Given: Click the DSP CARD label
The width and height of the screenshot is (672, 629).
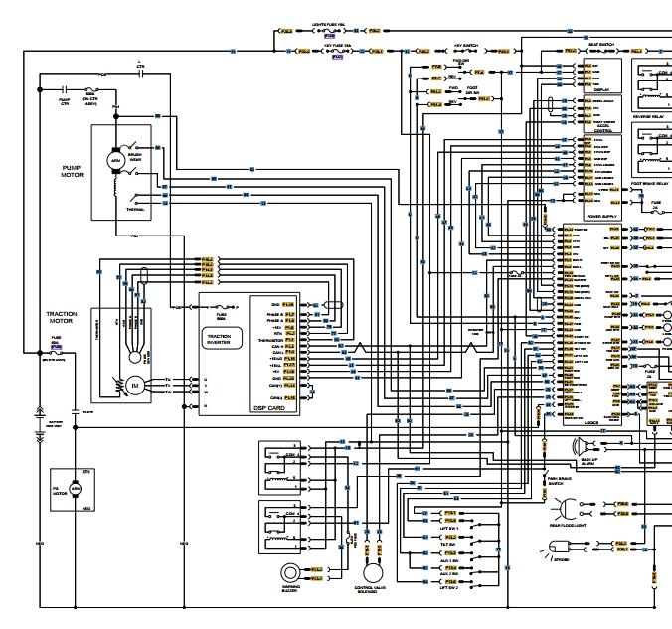Looking at the screenshot, I should point(269,408).
